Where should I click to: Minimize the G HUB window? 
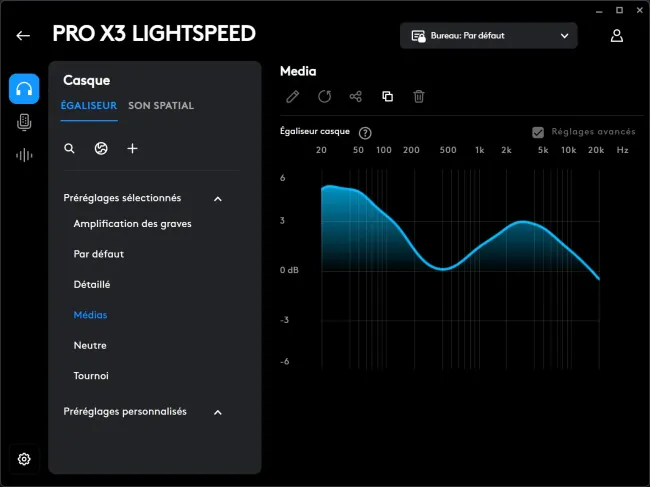click(599, 11)
